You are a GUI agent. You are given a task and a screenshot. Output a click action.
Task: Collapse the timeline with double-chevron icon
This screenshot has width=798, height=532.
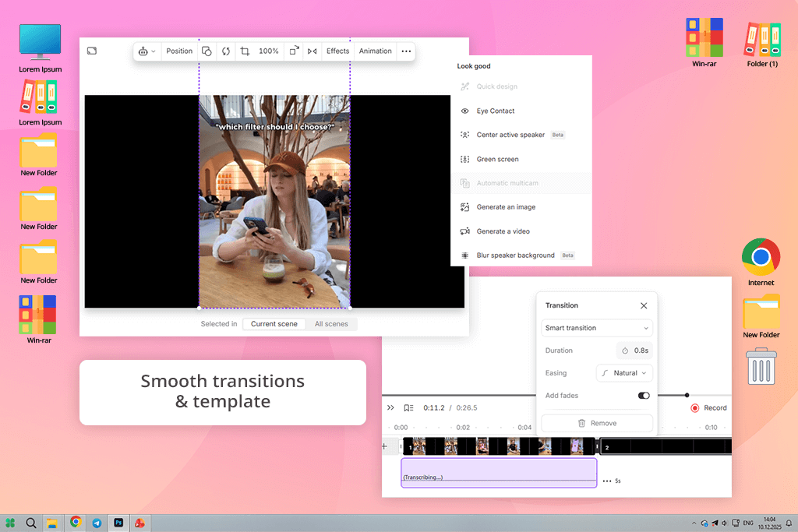point(390,408)
